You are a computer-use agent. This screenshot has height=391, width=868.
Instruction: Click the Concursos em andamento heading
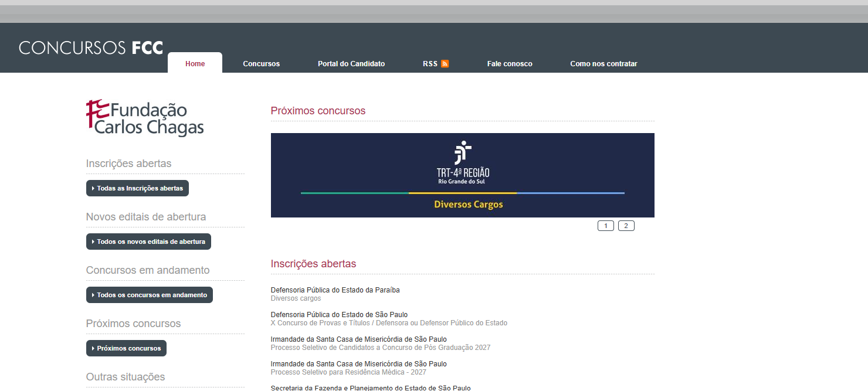(148, 270)
